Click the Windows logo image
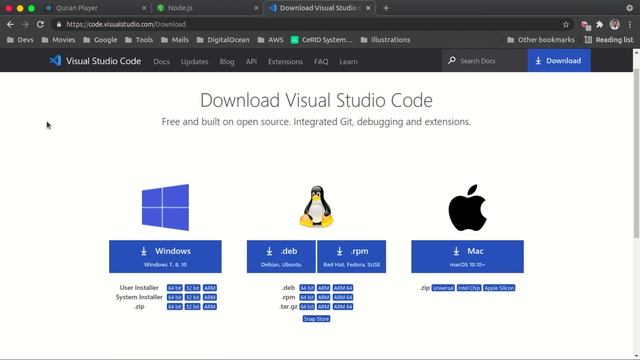The image size is (640, 360). (165, 207)
